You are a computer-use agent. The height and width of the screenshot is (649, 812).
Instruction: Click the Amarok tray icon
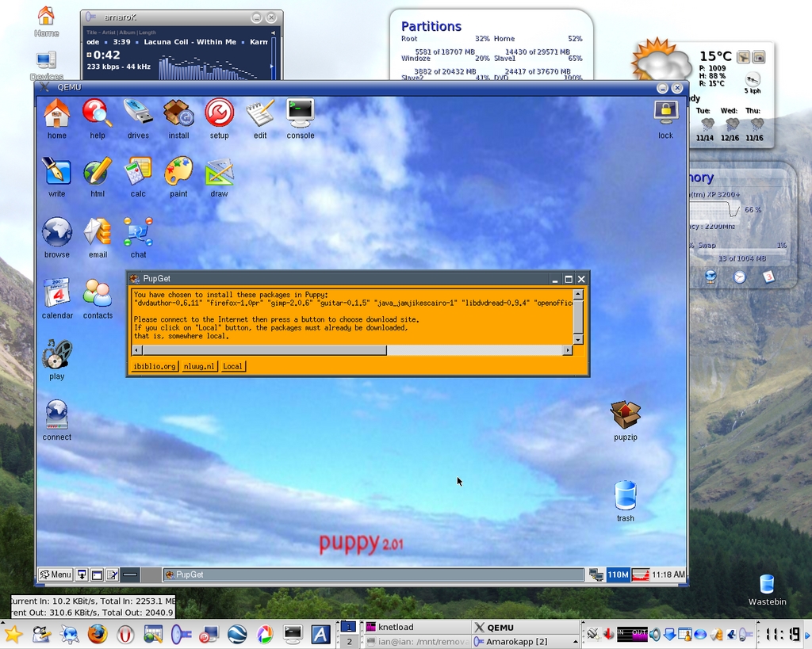point(745,634)
